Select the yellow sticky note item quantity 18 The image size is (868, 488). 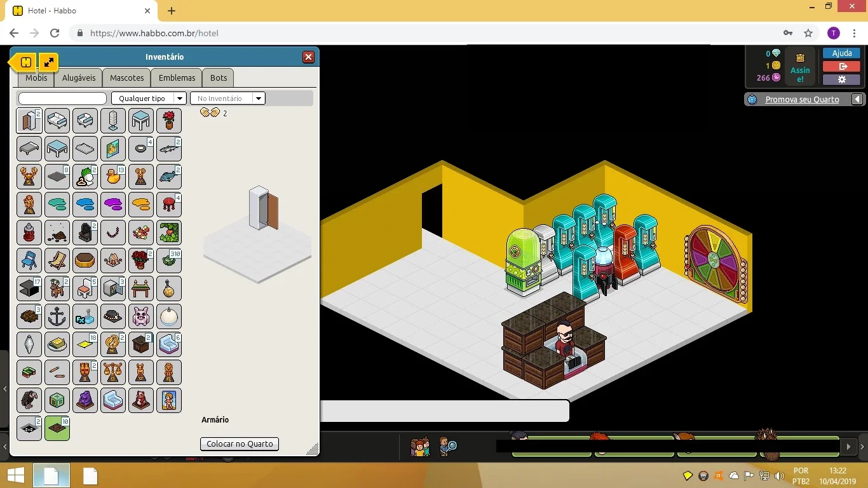tap(85, 344)
